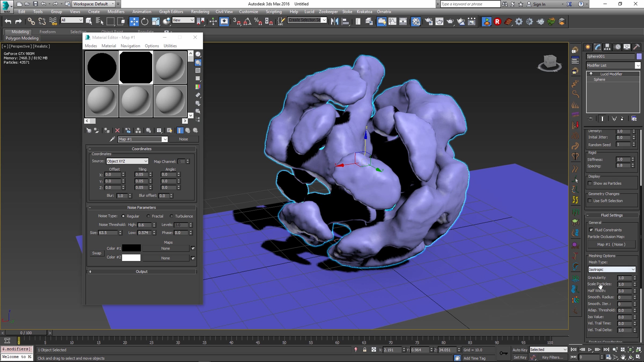Screen dimensions: 644x362
Task: Open the Modifier List dropdown
Action: 613,65
